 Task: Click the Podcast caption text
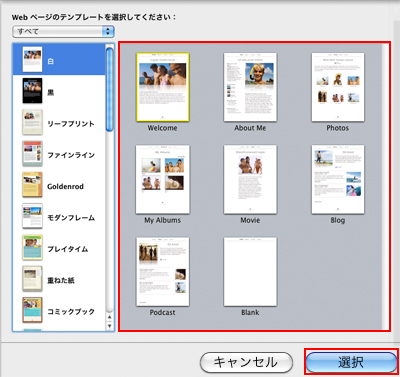162,313
